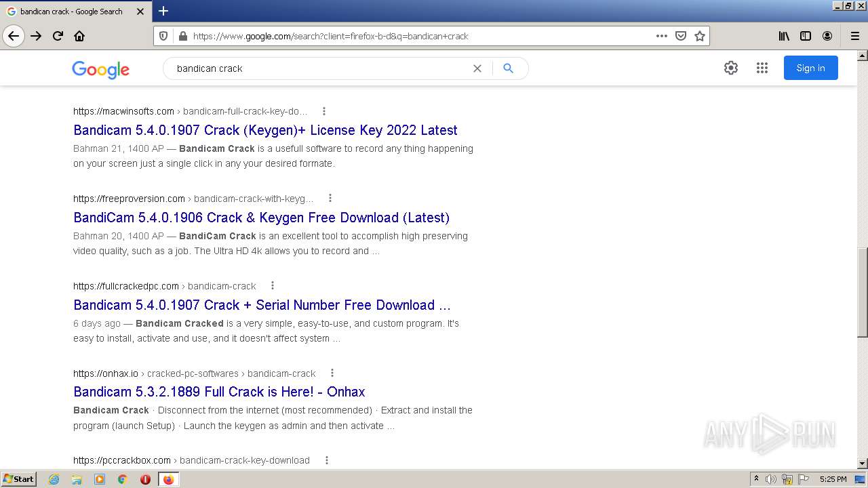Open media player from taskbar
868x488 pixels.
pyautogui.click(x=100, y=479)
